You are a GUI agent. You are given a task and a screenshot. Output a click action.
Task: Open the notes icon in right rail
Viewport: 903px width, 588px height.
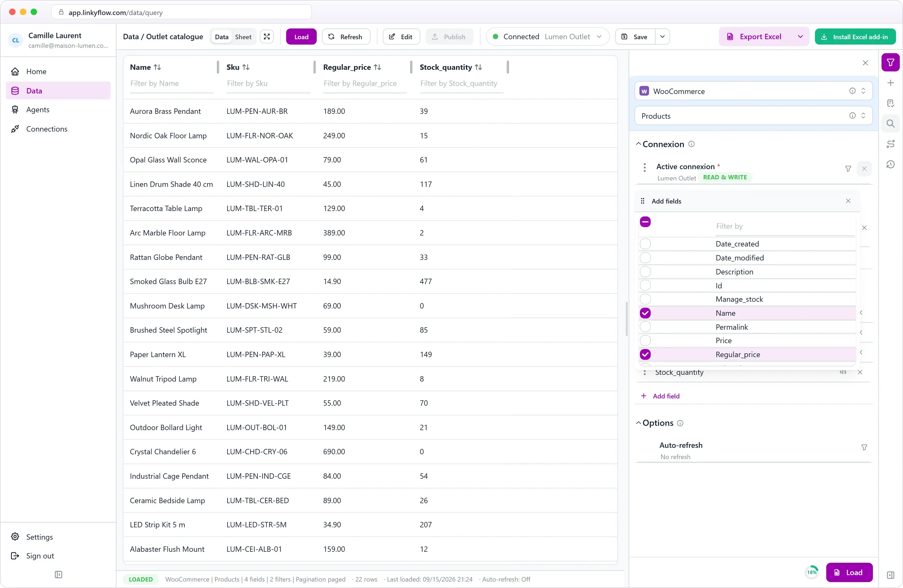pyautogui.click(x=890, y=103)
